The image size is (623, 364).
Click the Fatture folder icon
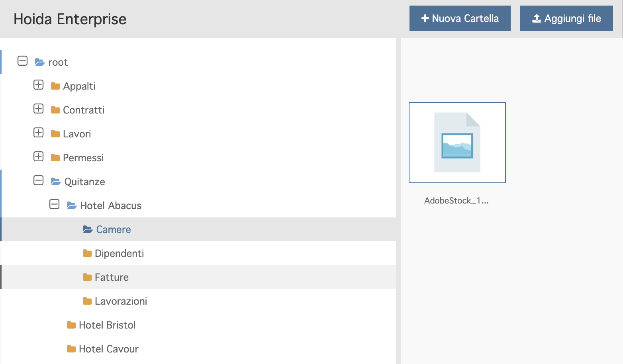(87, 277)
